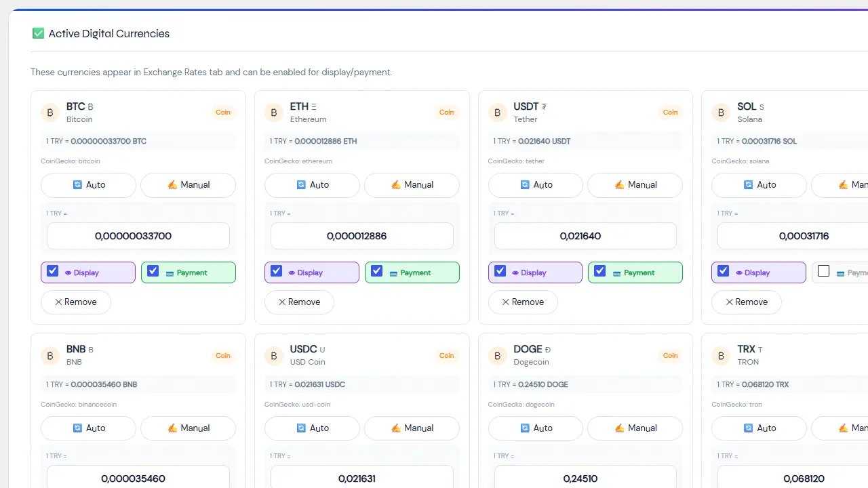Toggle Display checkbox for Ethereum
The image size is (868, 488).
277,271
